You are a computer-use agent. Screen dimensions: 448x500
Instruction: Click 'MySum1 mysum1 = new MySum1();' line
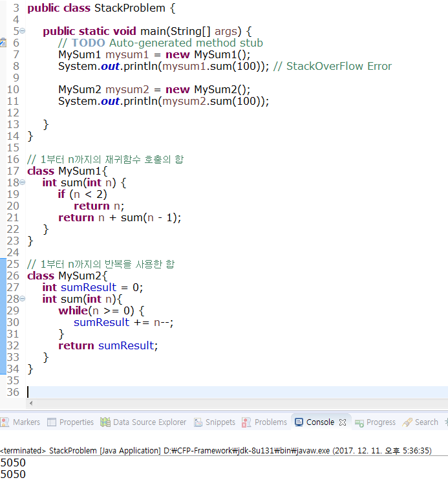(155, 54)
